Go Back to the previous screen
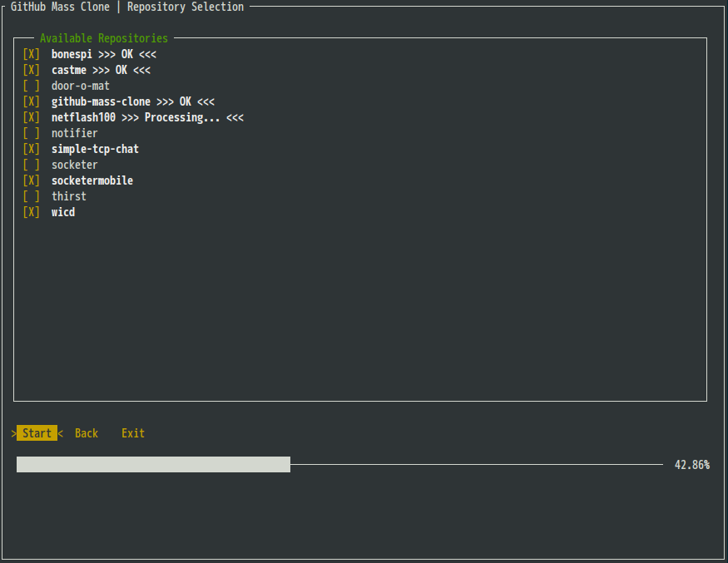This screenshot has height=563, width=728. pyautogui.click(x=87, y=433)
